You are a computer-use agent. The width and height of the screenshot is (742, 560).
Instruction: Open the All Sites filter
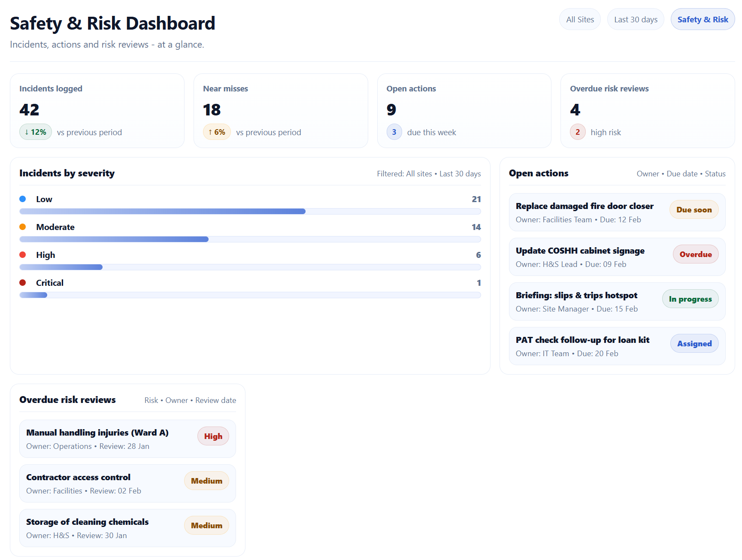pyautogui.click(x=580, y=20)
